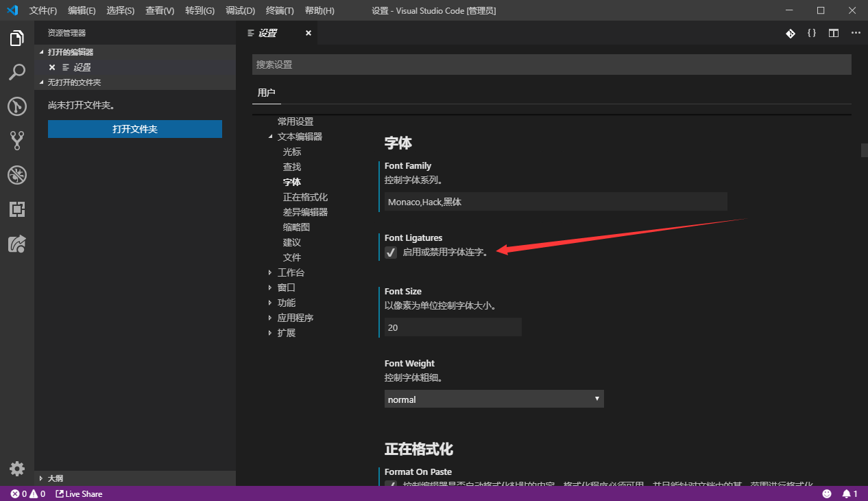Start Live Share from status bar
The height and width of the screenshot is (501, 868).
[x=79, y=493]
